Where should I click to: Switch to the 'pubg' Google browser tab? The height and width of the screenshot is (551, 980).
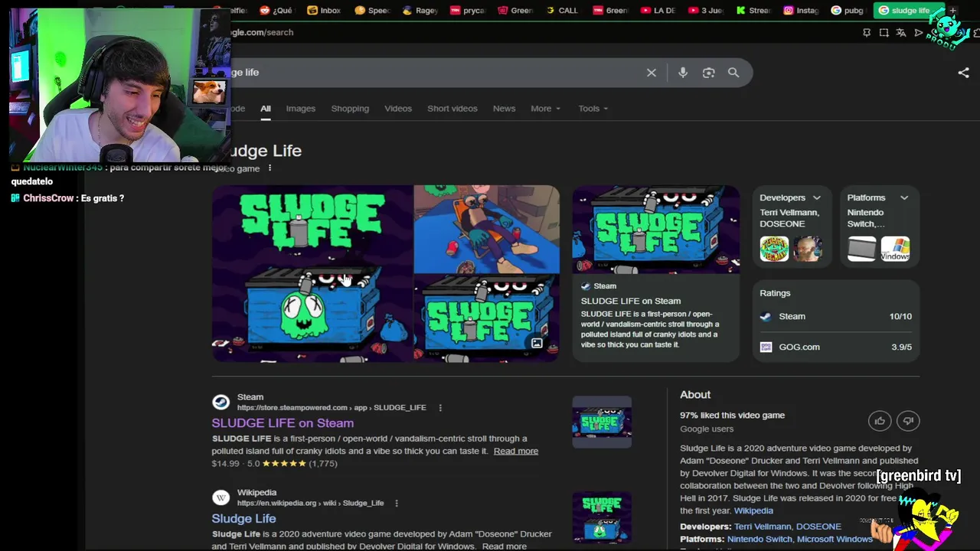click(848, 11)
